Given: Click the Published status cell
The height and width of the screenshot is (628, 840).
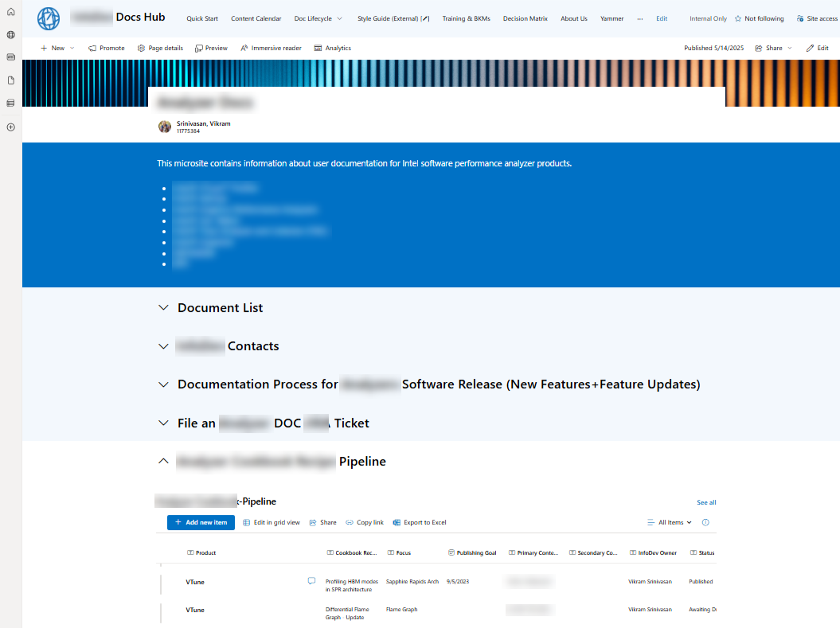Looking at the screenshot, I should coord(701,582).
